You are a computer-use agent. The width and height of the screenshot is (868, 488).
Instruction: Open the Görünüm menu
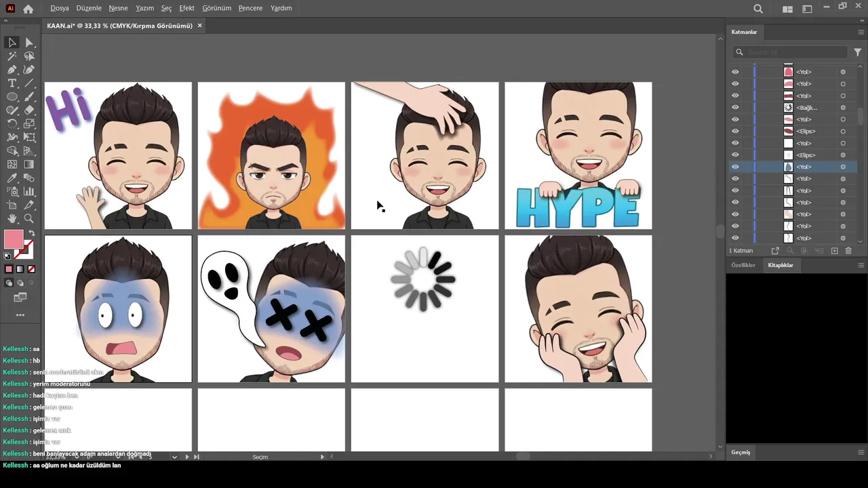pos(216,8)
